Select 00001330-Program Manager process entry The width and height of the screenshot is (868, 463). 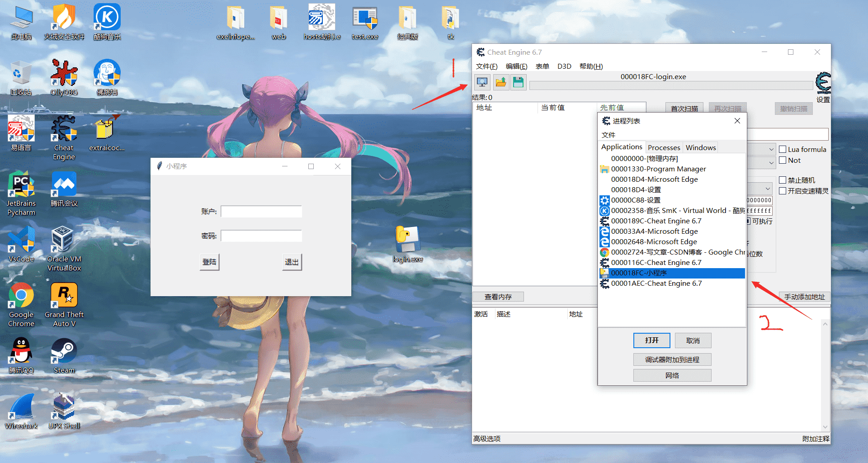(x=672, y=169)
